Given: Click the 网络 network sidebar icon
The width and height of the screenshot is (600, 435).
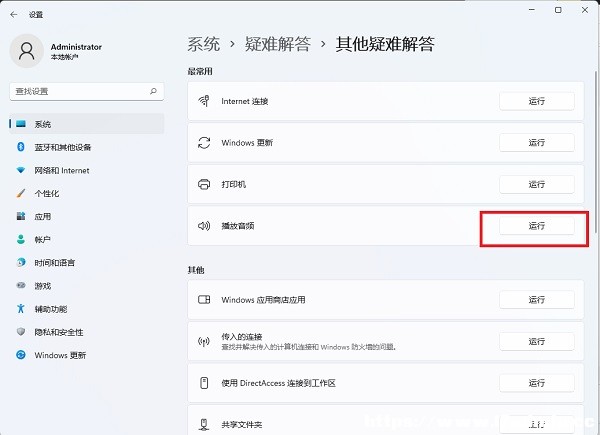Looking at the screenshot, I should point(21,170).
